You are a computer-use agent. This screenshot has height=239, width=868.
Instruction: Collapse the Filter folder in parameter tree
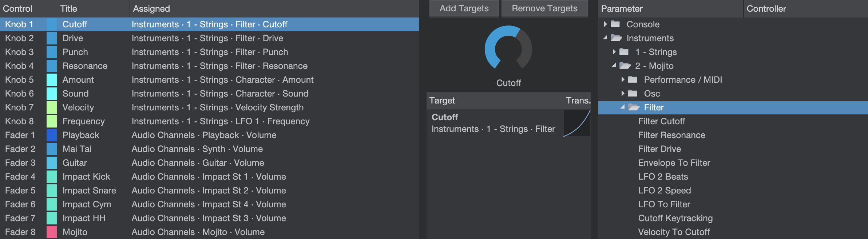coord(622,107)
